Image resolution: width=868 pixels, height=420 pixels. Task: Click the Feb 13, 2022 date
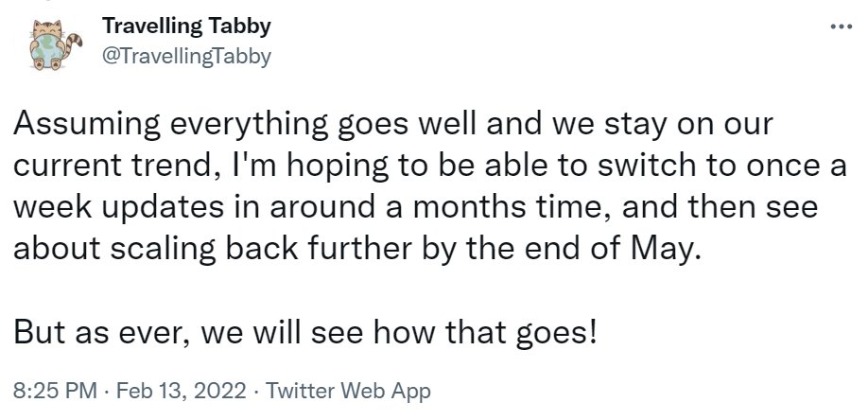click(x=181, y=392)
